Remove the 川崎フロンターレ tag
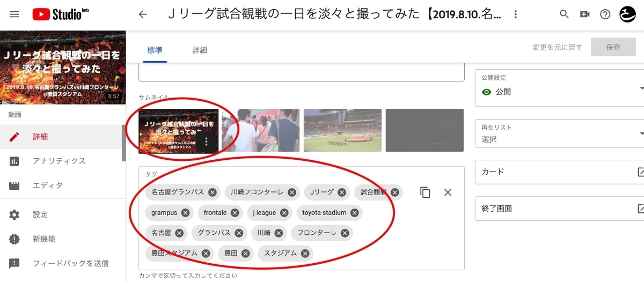 coord(291,192)
